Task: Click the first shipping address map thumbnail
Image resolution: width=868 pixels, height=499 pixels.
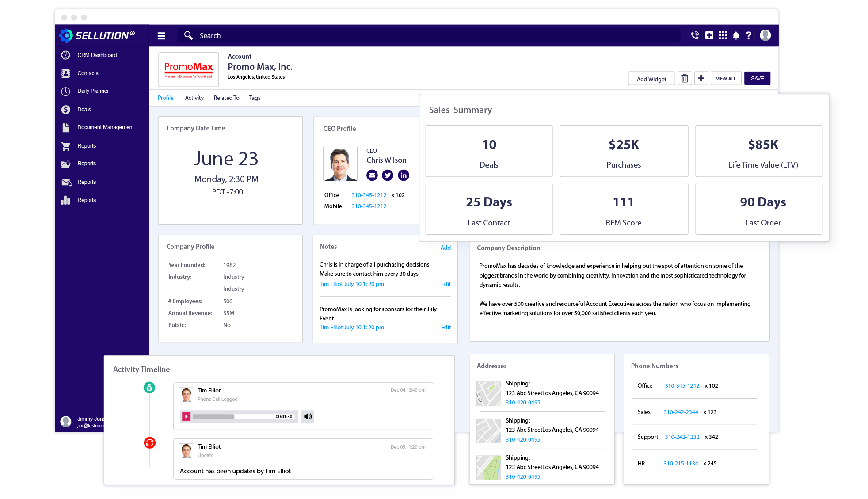Action: pyautogui.click(x=489, y=394)
